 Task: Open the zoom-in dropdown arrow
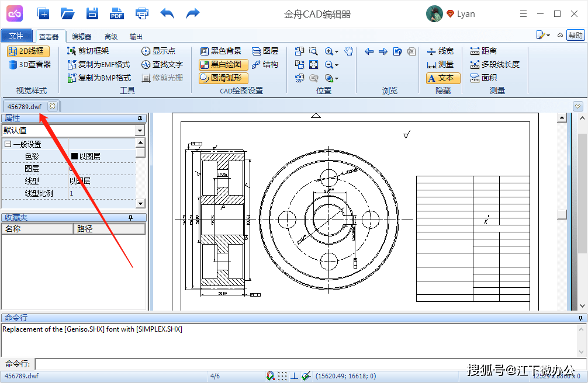pyautogui.click(x=336, y=51)
